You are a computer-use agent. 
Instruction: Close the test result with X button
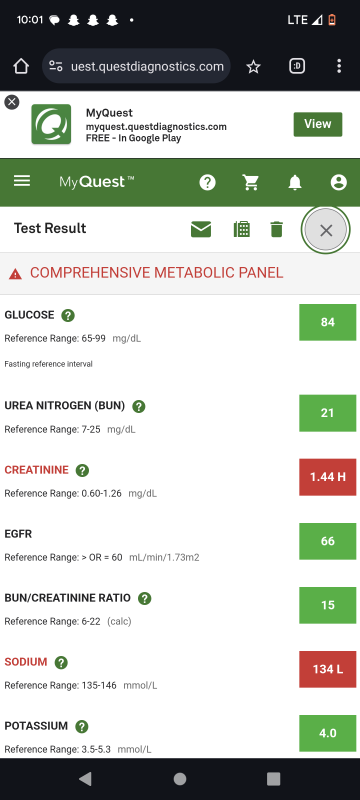click(x=326, y=230)
